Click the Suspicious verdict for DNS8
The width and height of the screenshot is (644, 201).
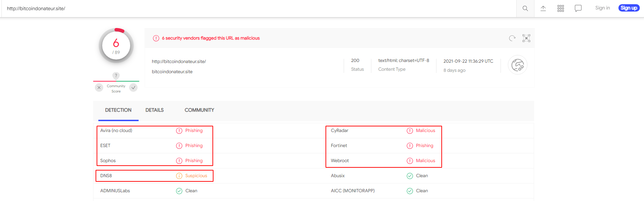pos(196,176)
